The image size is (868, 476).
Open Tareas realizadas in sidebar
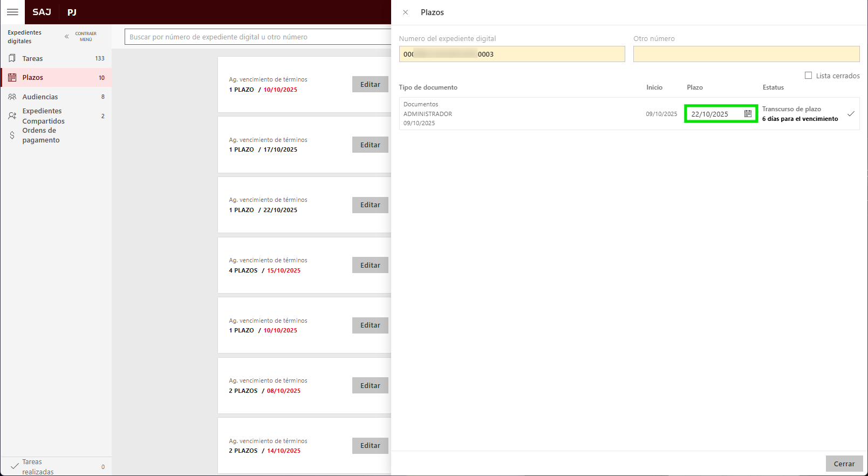38,467
